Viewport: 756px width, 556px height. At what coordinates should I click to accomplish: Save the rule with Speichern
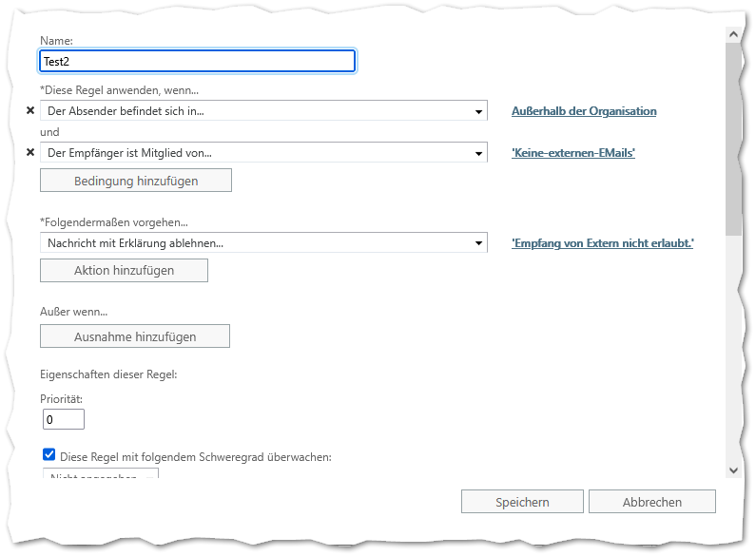522,502
